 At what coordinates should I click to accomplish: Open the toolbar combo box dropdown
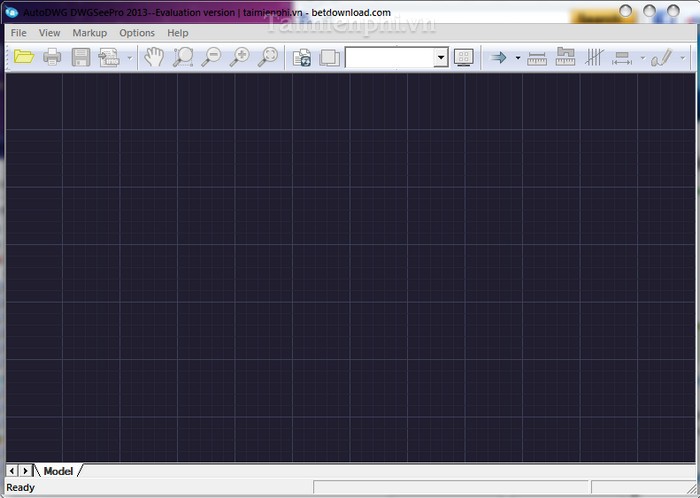441,58
